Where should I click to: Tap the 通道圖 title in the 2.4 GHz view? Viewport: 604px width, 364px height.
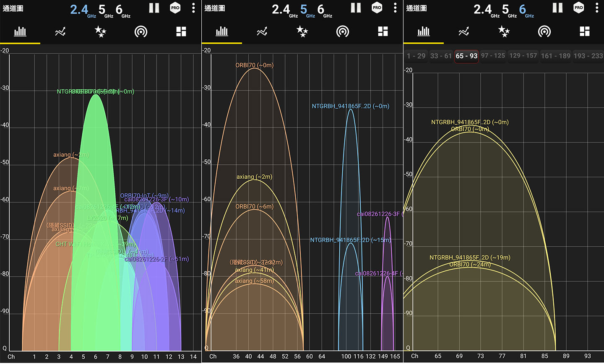13,8
